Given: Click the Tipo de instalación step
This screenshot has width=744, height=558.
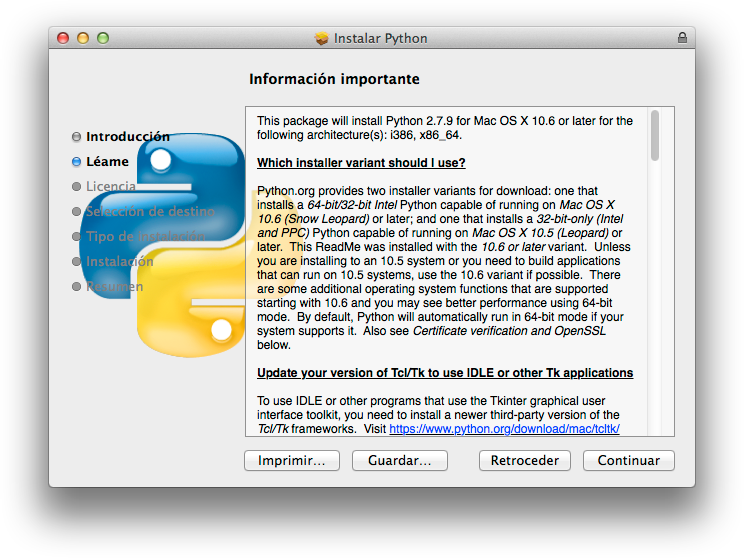Looking at the screenshot, I should 145,236.
